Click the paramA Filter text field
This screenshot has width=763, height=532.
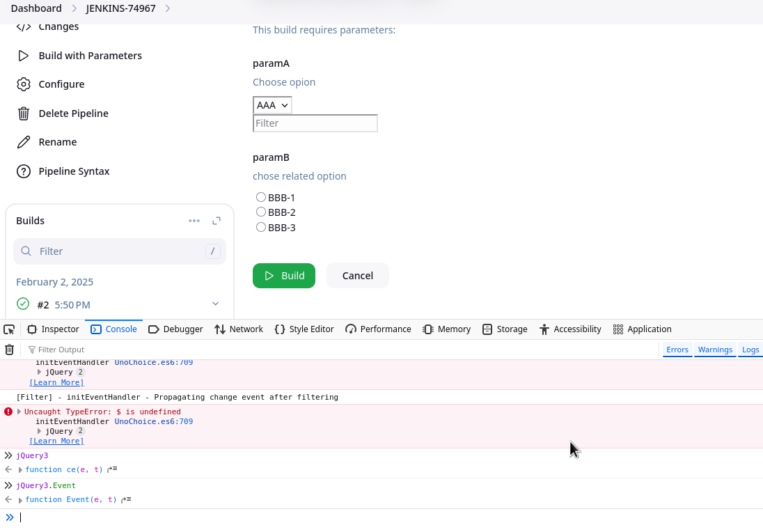click(315, 123)
